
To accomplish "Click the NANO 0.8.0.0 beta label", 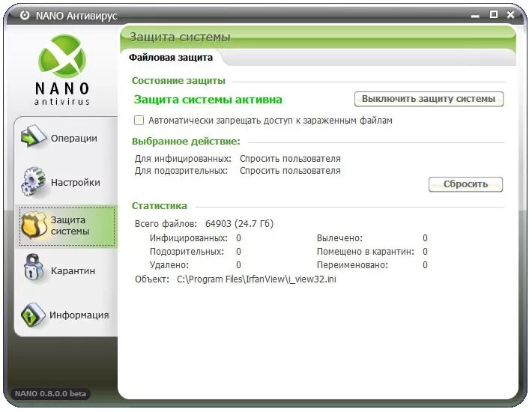I will coord(50,394).
